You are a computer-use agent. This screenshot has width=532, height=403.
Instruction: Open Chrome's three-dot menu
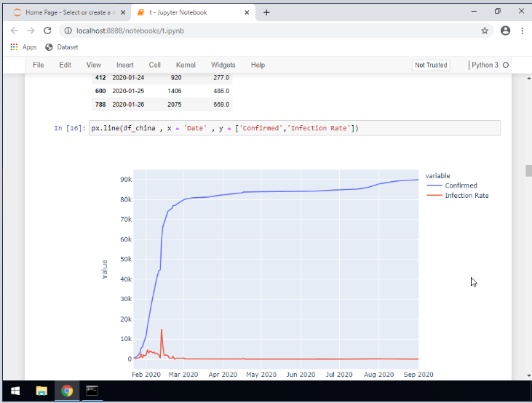pyautogui.click(x=522, y=31)
